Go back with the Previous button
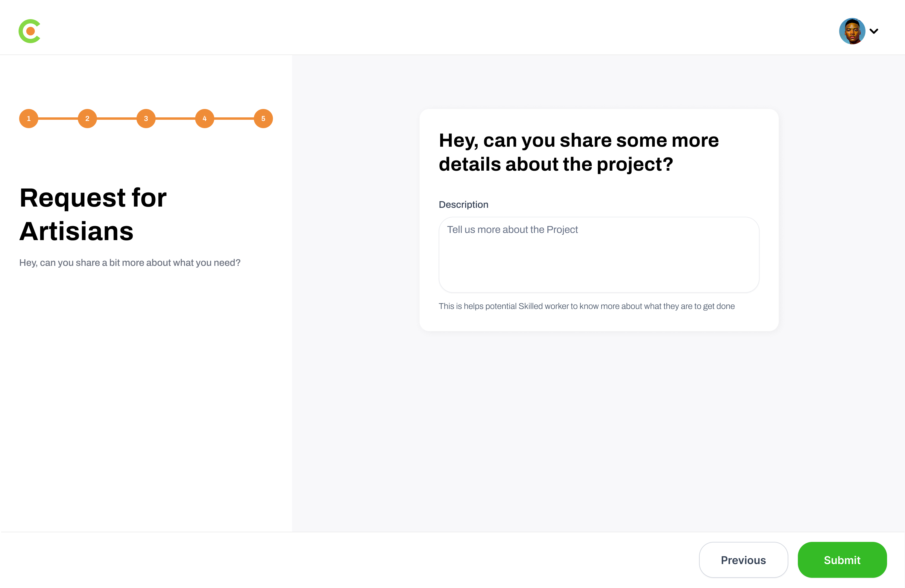 click(743, 560)
